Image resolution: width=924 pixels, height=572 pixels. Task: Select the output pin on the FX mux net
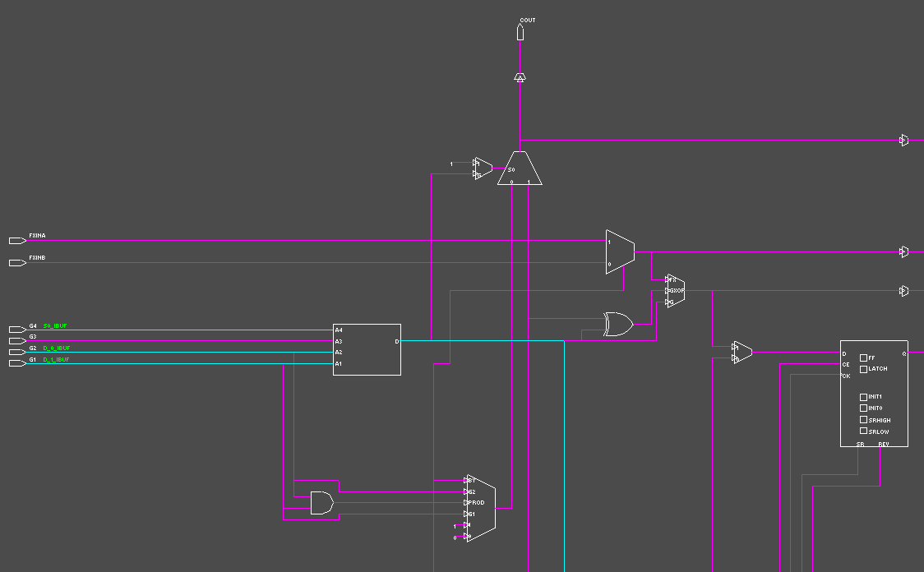[x=904, y=251]
